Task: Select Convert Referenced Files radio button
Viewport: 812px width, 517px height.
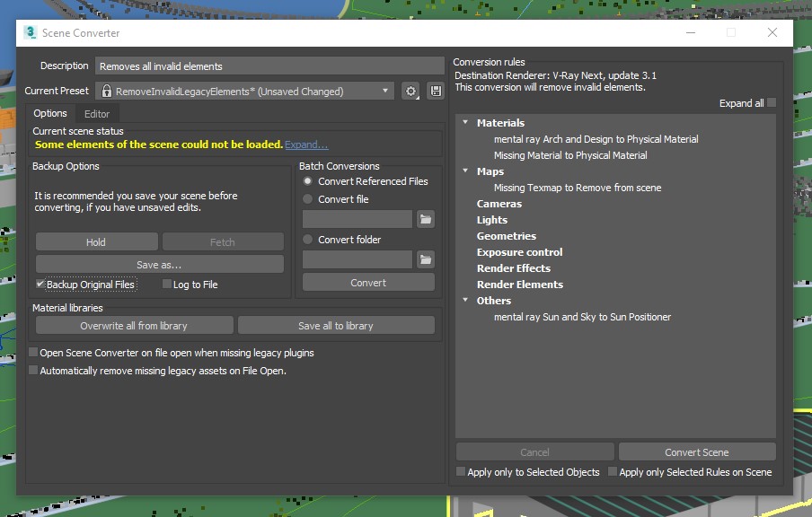Action: [307, 181]
